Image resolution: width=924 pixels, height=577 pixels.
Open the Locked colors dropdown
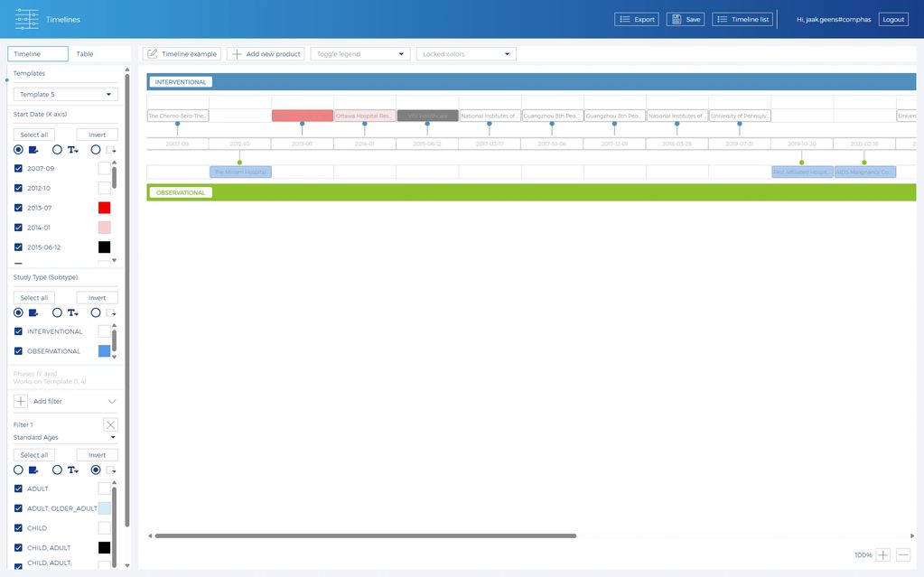[466, 54]
